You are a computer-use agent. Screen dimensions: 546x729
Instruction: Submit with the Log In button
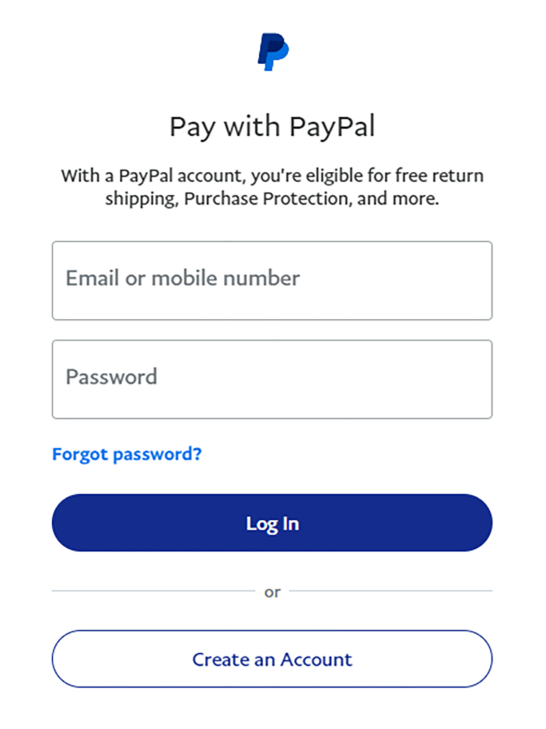pyautogui.click(x=272, y=523)
